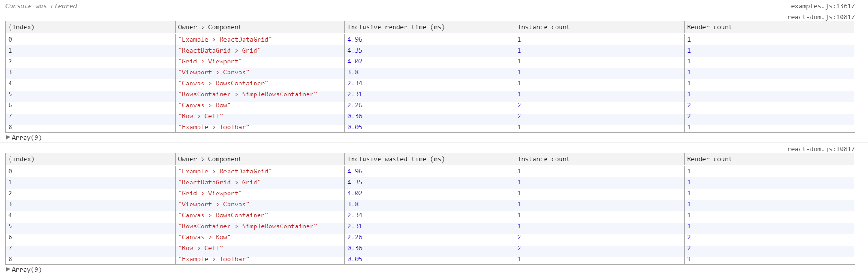This screenshot has width=868, height=273.
Task: Click 4.35 value in render time table
Action: pyautogui.click(x=355, y=50)
